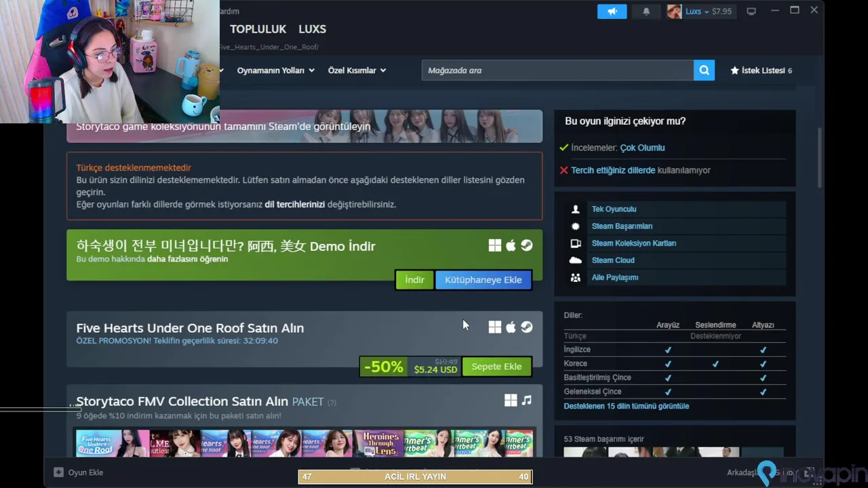Click Basitleştirilmiş Çince language row
The width and height of the screenshot is (868, 488).
click(675, 378)
